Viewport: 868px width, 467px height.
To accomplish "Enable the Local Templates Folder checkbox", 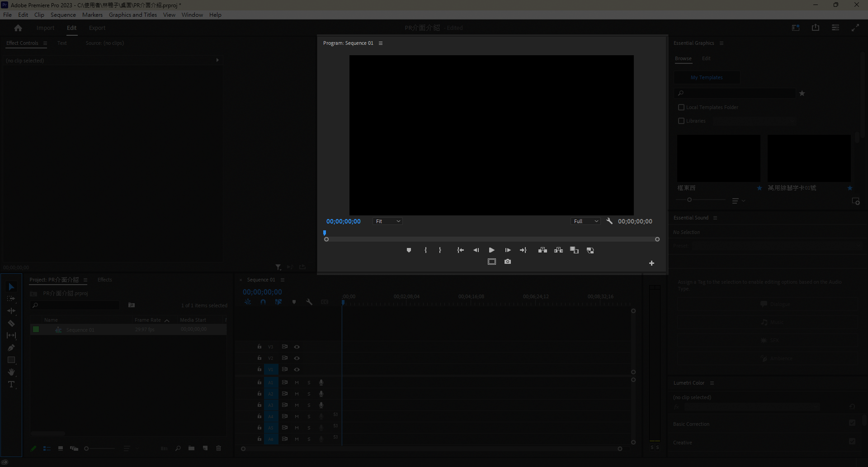I will tap(681, 107).
